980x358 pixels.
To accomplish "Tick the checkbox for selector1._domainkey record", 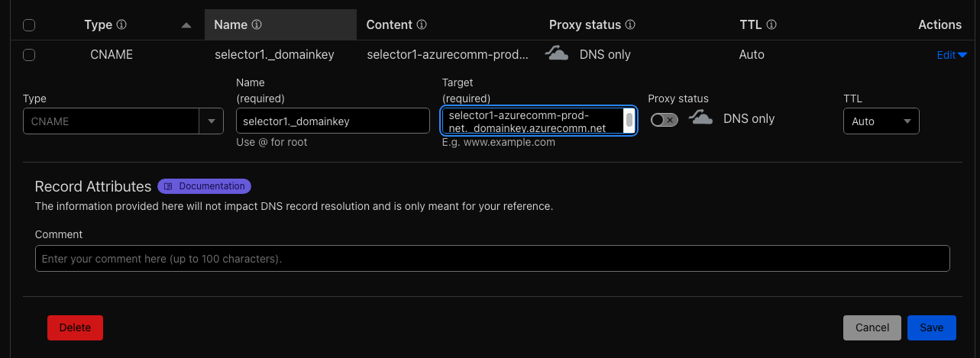I will click(29, 55).
